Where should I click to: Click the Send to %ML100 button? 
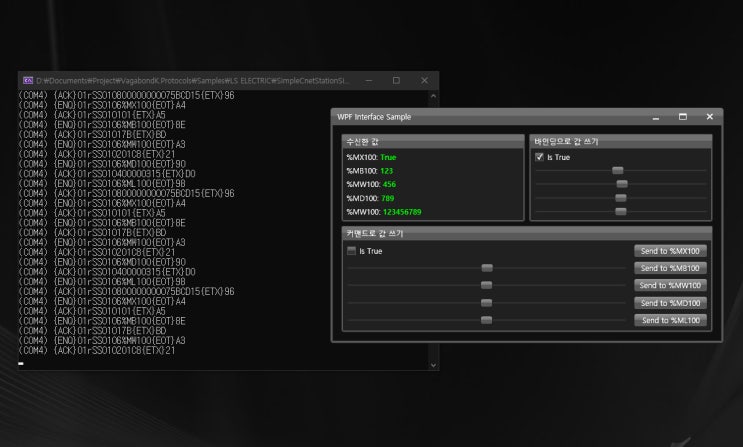670,320
